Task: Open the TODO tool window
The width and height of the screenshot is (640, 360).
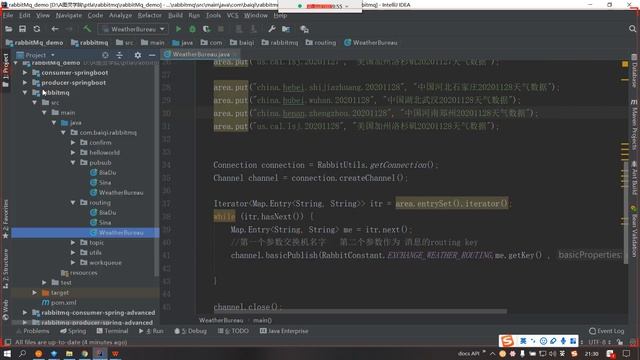Action: click(233, 331)
